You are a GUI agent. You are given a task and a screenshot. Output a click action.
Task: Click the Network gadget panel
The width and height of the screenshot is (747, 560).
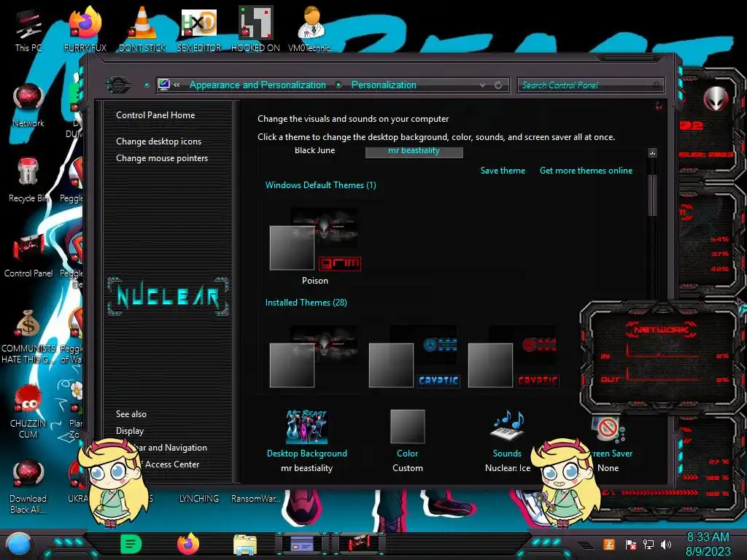point(661,357)
